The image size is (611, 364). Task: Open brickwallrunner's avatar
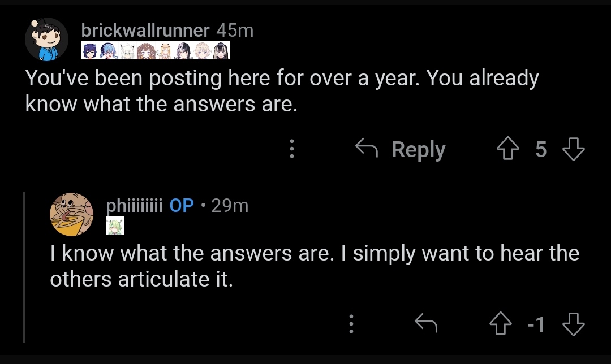coord(47,40)
